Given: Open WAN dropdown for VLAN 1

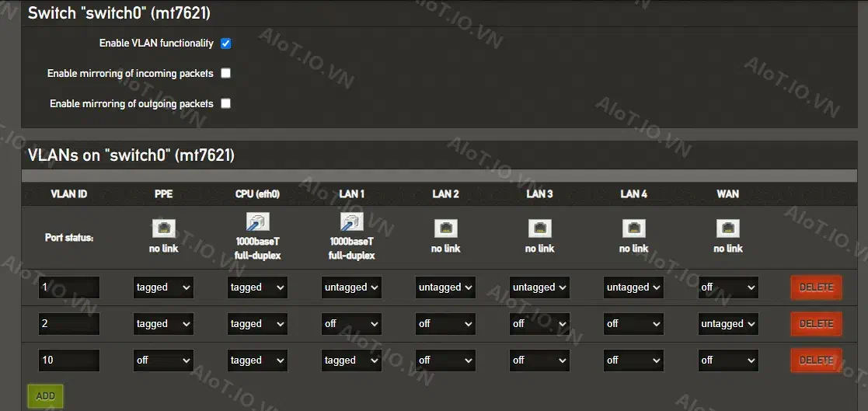Looking at the screenshot, I should click(728, 287).
